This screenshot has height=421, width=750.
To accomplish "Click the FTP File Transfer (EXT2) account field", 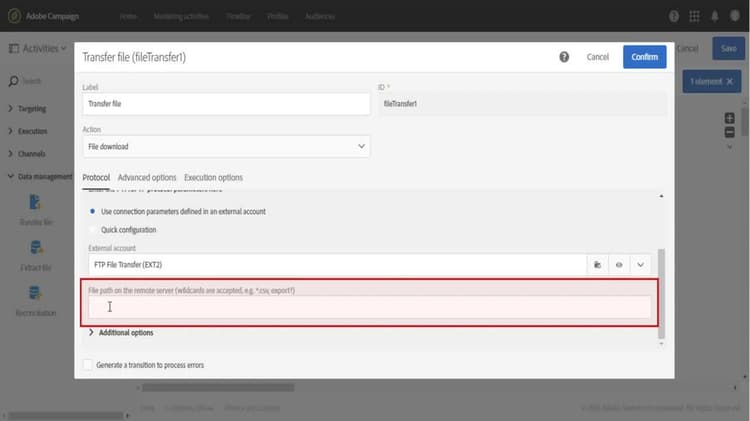I will pyautogui.click(x=337, y=265).
